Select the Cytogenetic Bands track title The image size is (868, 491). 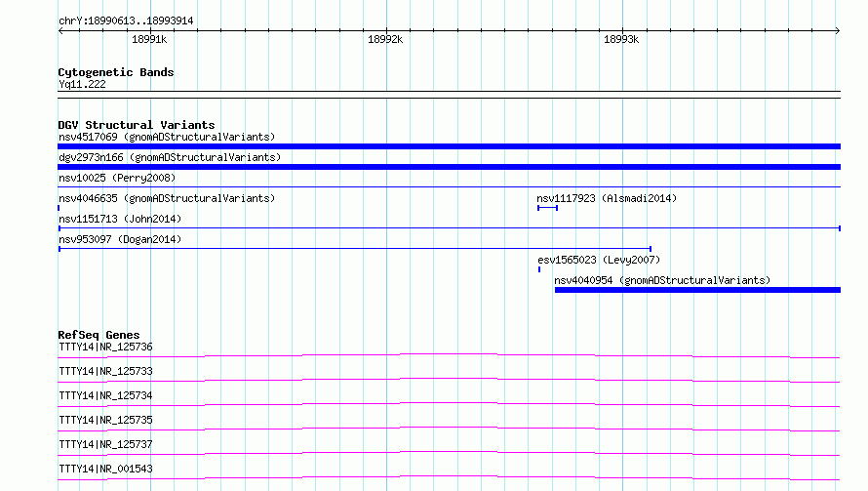(x=116, y=72)
